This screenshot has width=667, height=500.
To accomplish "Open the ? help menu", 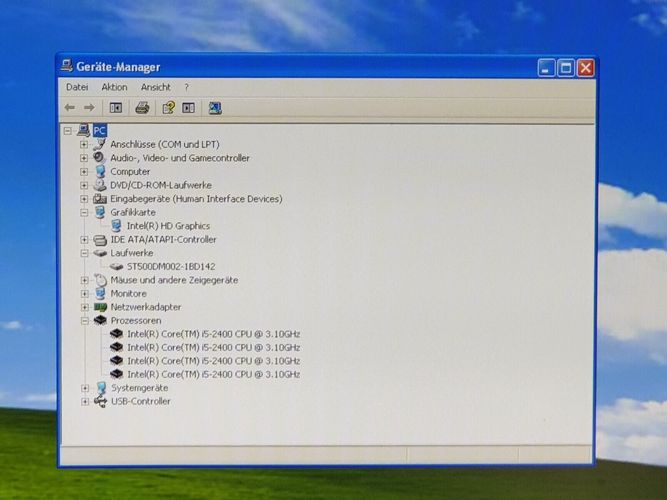I will [186, 87].
